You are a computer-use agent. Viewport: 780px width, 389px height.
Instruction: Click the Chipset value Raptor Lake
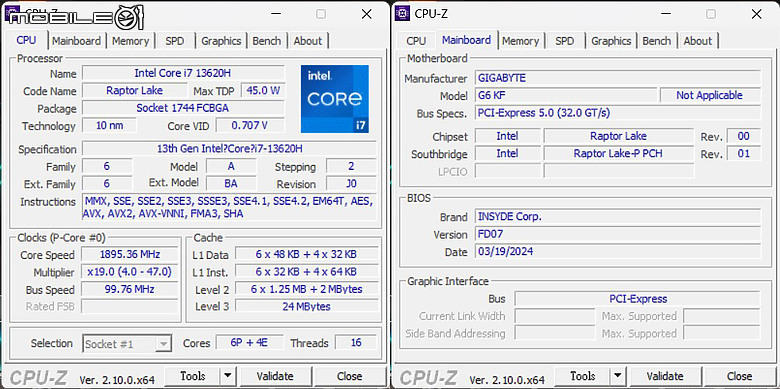point(618,136)
